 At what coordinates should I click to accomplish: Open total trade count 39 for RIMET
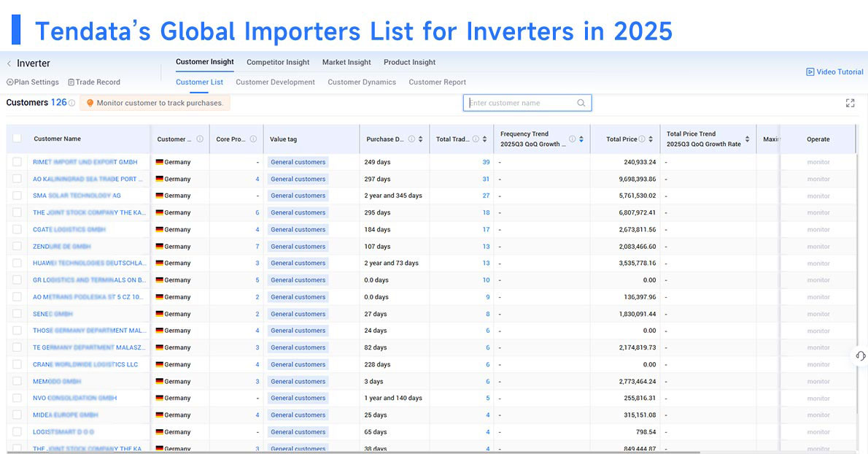point(486,162)
